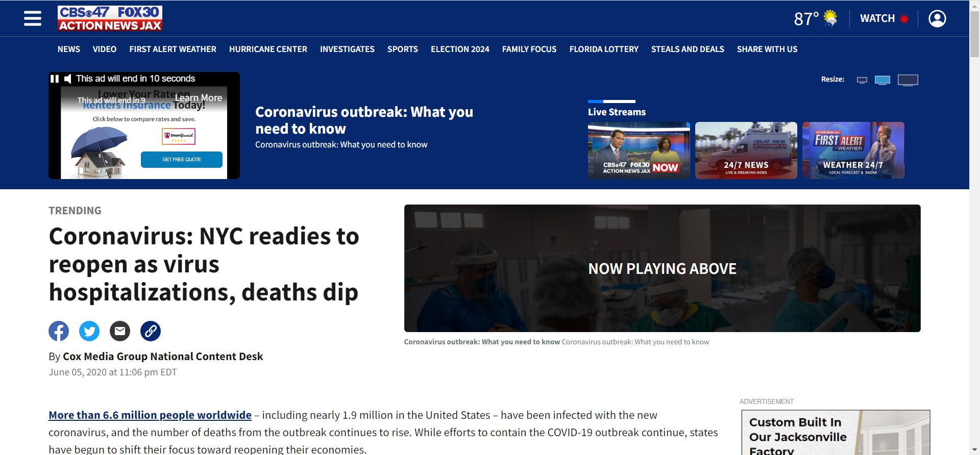980x455 pixels.
Task: Copy the article link with chain icon
Action: click(x=151, y=331)
